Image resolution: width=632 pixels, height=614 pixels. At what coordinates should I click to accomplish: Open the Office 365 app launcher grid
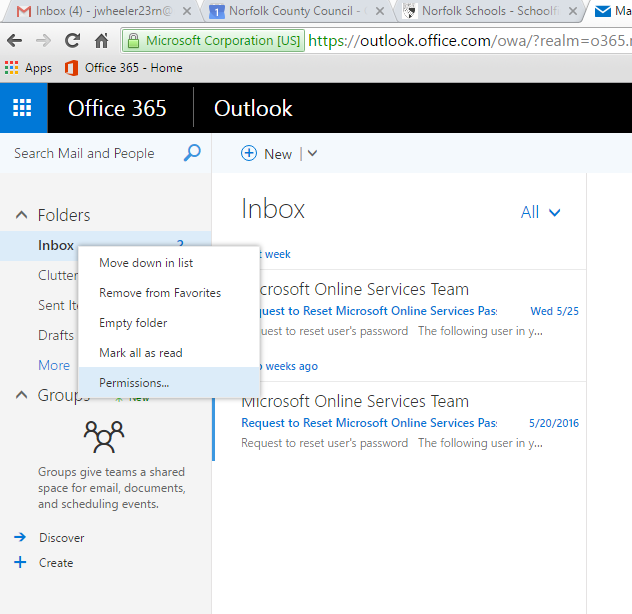(x=22, y=108)
